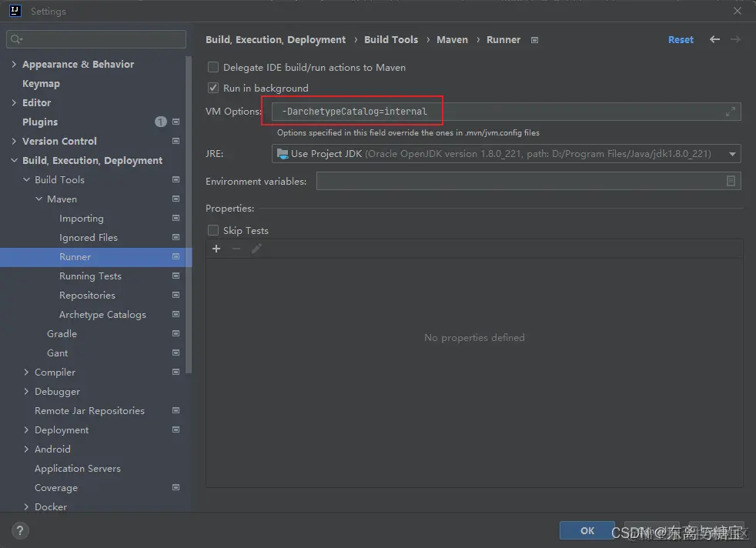Click the settings search box
The width and height of the screenshot is (756, 548).
click(96, 39)
